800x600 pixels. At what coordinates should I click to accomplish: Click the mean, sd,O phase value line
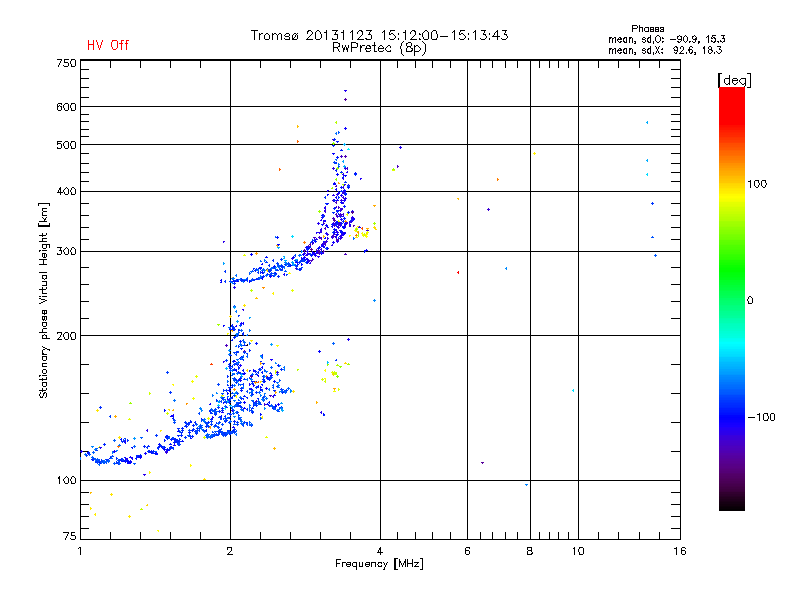click(666, 39)
